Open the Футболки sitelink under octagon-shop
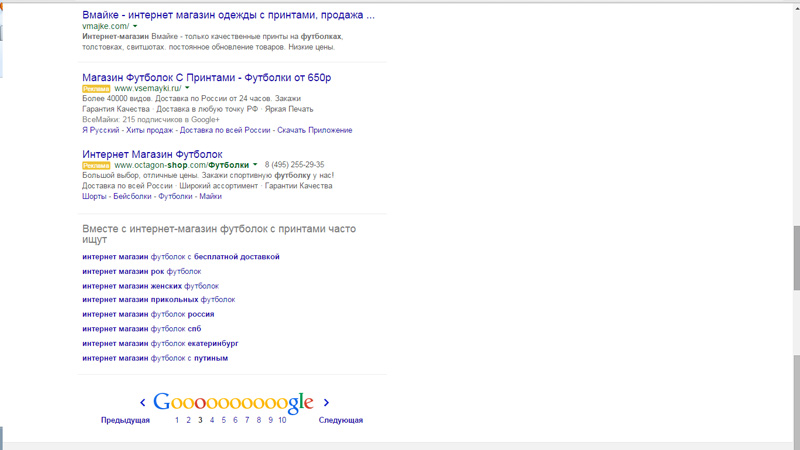Image resolution: width=800 pixels, height=450 pixels. tap(175, 196)
